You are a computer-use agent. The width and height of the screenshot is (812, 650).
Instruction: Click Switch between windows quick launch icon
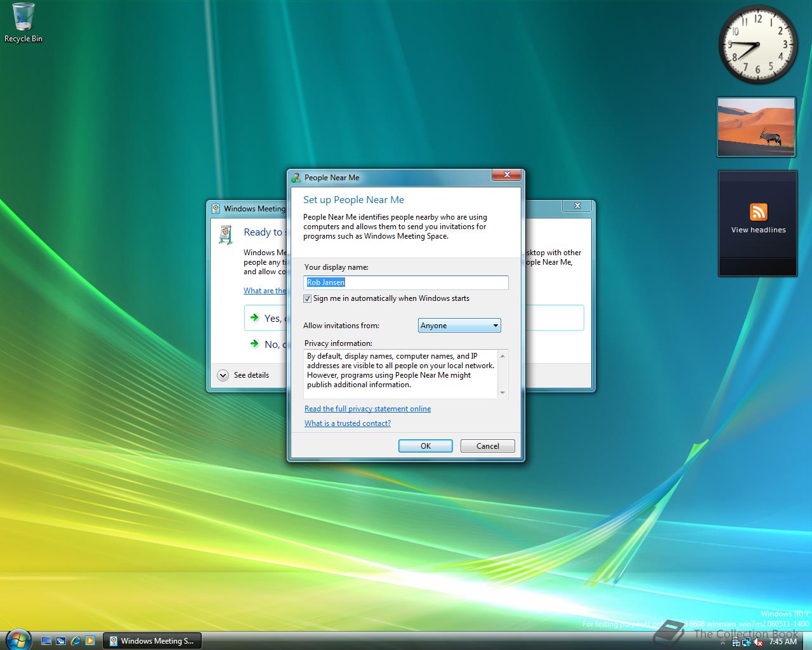tap(61, 641)
